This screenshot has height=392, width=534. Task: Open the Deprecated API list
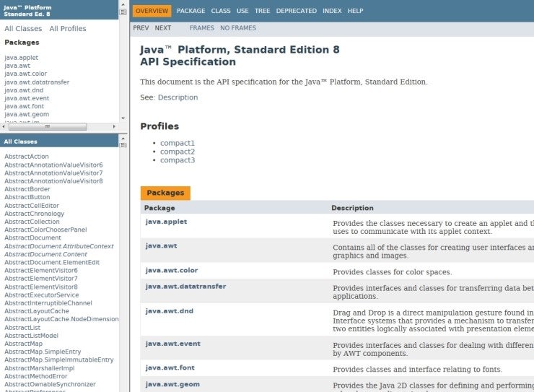[297, 11]
